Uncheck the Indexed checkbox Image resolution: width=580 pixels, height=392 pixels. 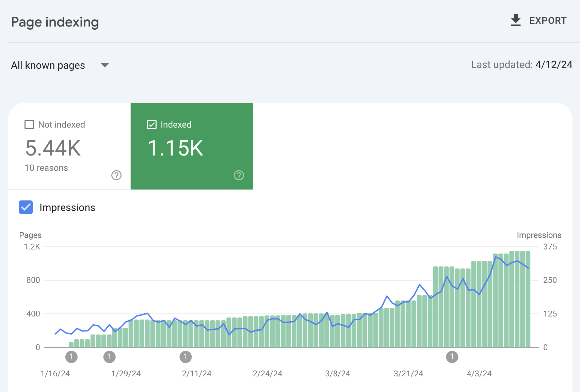pos(152,125)
